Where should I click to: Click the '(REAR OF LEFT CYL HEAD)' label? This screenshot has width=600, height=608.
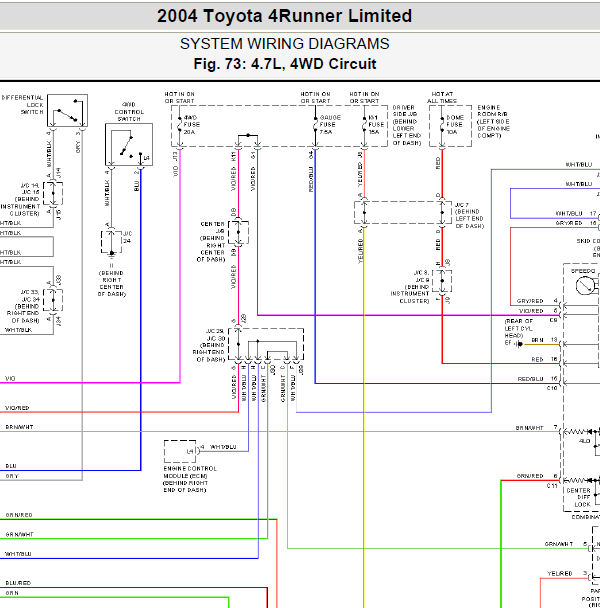click(x=519, y=328)
